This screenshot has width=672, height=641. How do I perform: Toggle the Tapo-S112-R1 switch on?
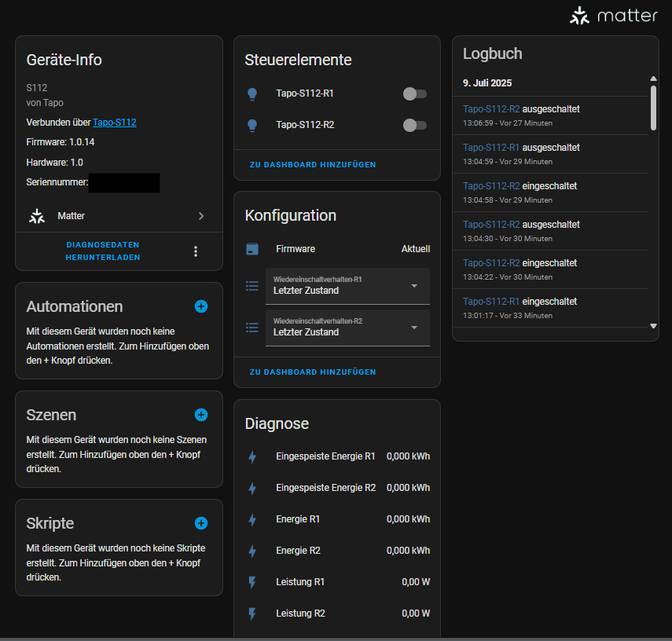414,94
